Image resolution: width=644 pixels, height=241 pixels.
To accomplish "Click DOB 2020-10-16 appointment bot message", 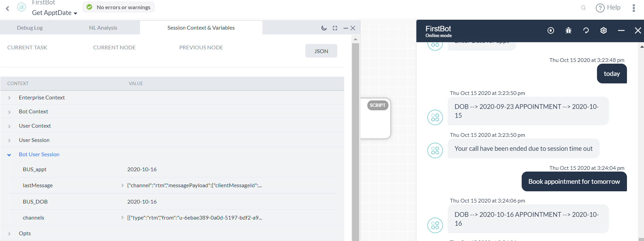I will point(528,219).
